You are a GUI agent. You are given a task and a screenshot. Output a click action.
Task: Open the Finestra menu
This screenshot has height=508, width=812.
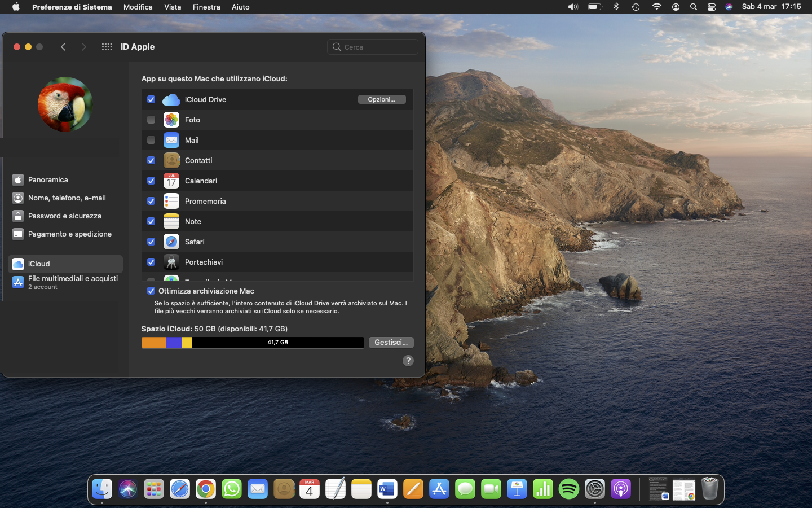tap(206, 7)
